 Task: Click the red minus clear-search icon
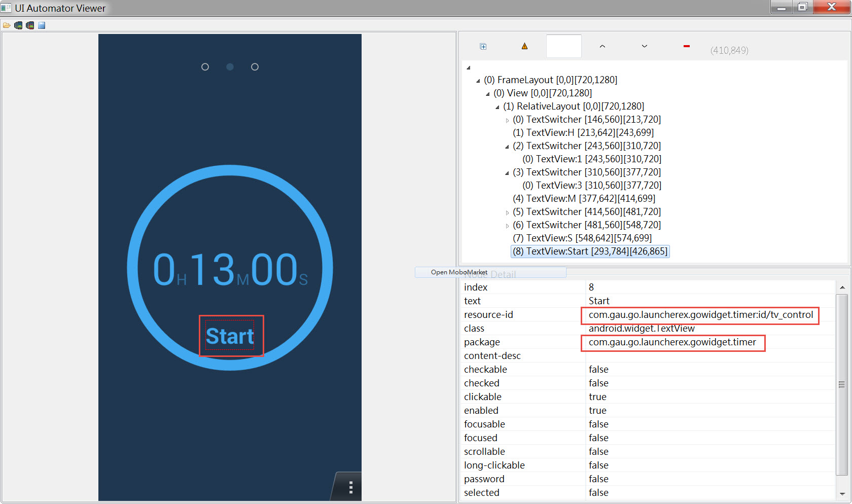(x=686, y=47)
